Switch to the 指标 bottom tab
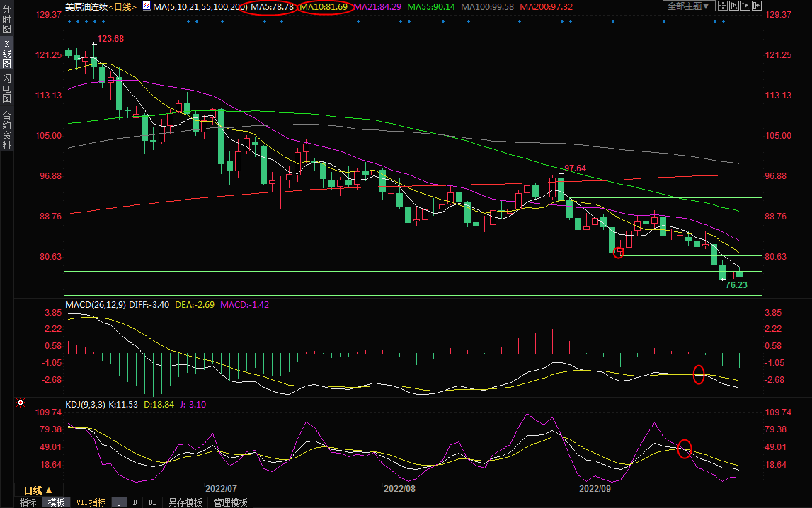This screenshot has height=508, width=812. coord(28,502)
